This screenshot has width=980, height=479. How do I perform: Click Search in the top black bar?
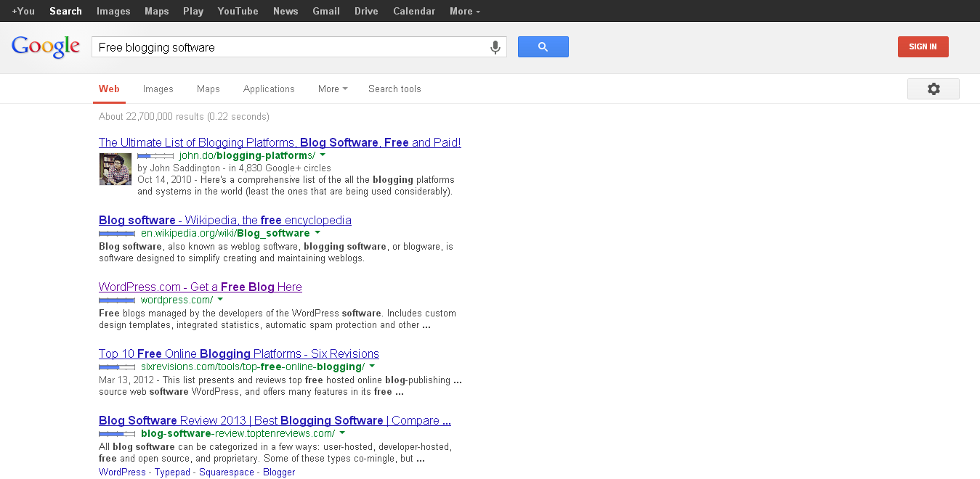[x=65, y=11]
